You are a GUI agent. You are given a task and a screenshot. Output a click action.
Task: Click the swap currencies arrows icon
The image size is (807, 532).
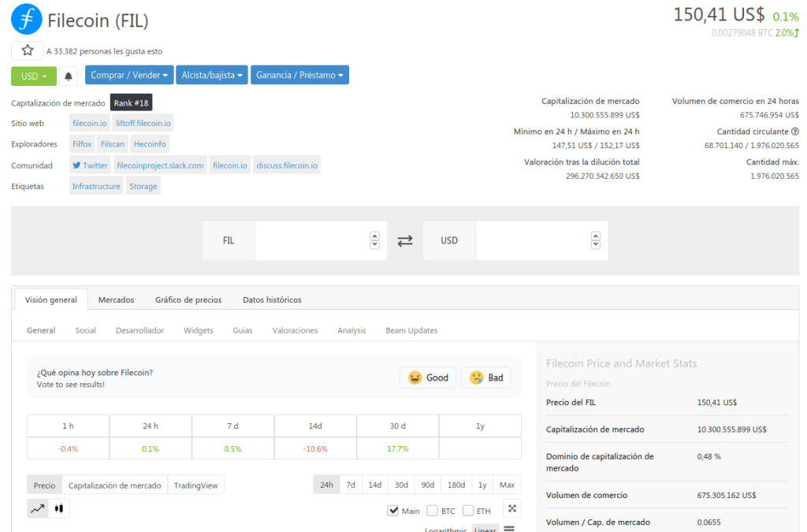coord(405,240)
